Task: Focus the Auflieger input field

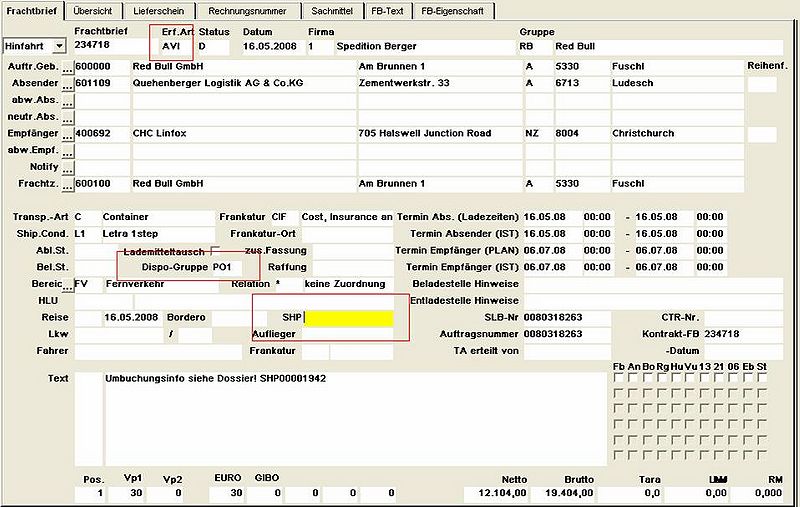Action: (347, 334)
